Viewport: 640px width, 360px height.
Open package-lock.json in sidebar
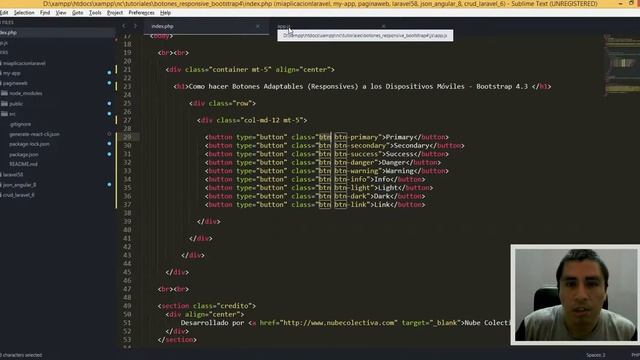[29, 144]
